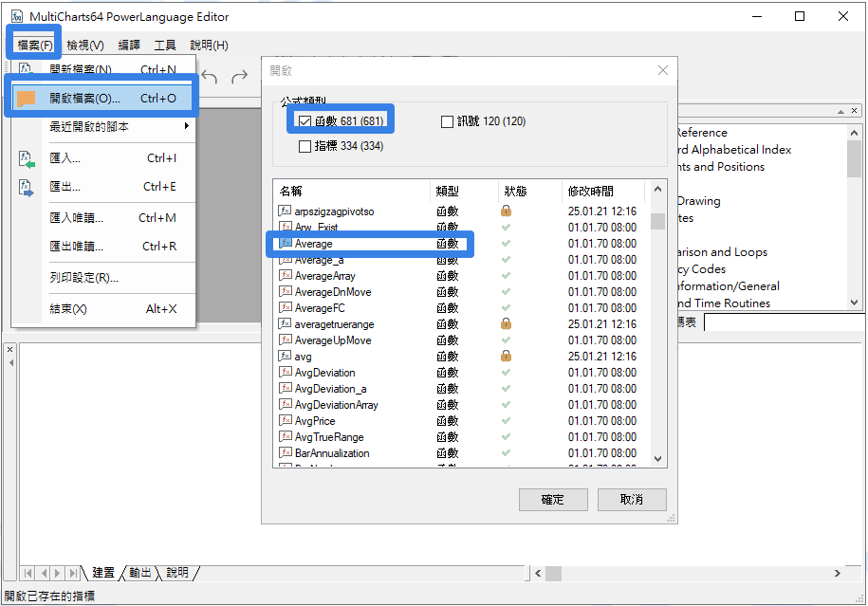Click horizontal scrollbar thumb at bottom
868x606 pixels.
[554, 574]
